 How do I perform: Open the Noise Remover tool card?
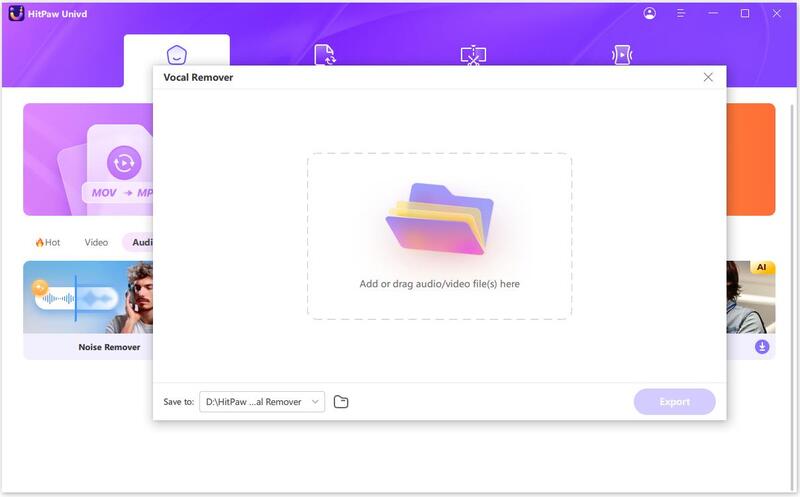point(88,310)
